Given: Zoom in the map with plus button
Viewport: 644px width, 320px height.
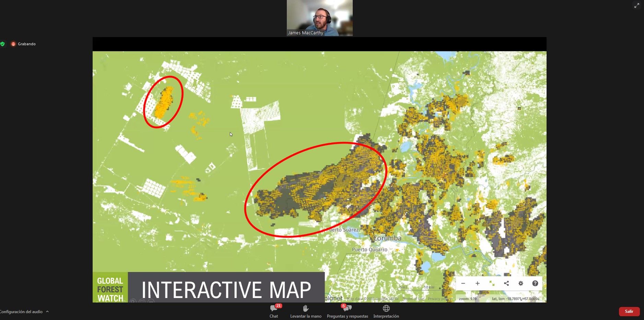Looking at the screenshot, I should [477, 283].
